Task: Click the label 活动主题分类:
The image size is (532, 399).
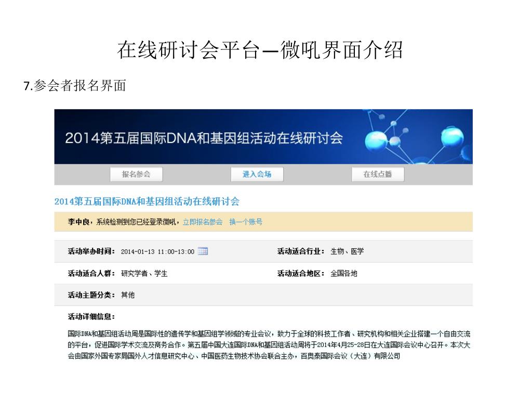Action: point(91,295)
